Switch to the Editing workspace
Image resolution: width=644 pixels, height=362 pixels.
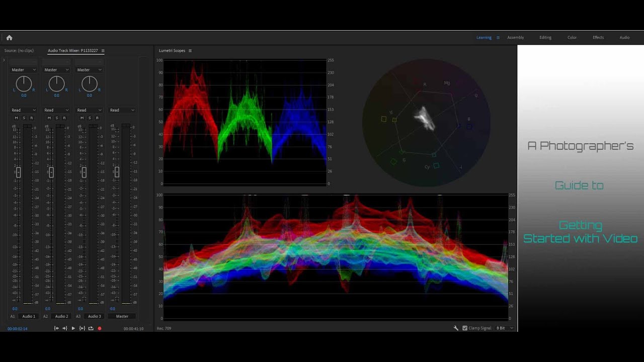(545, 38)
